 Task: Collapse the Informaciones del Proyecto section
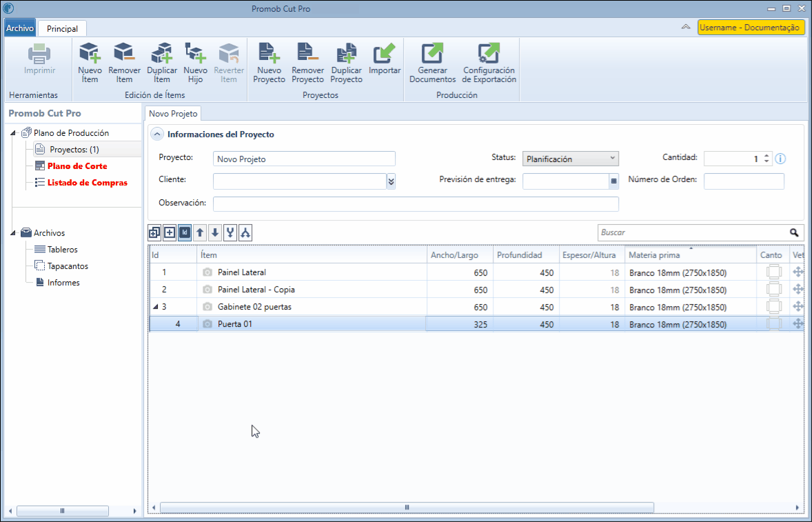[x=156, y=134]
